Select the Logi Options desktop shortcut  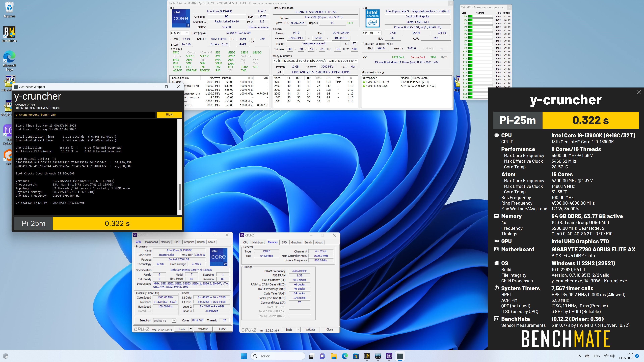[x=8, y=135]
